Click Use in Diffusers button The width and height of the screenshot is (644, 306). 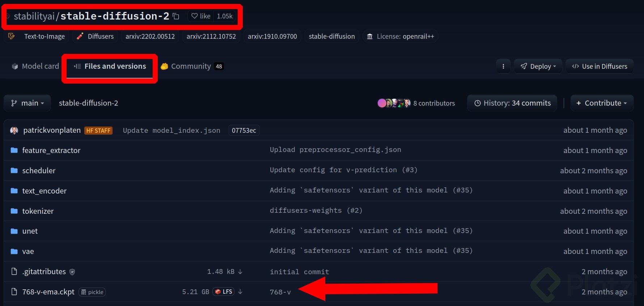[x=599, y=66]
